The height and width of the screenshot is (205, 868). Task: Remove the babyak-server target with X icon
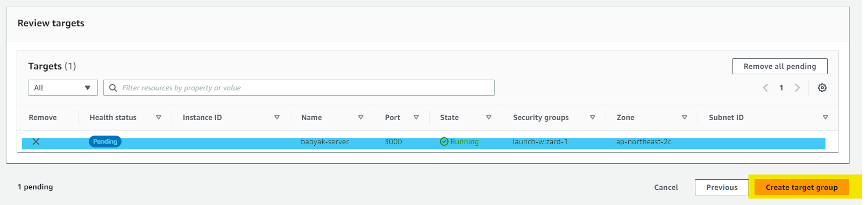pos(36,142)
